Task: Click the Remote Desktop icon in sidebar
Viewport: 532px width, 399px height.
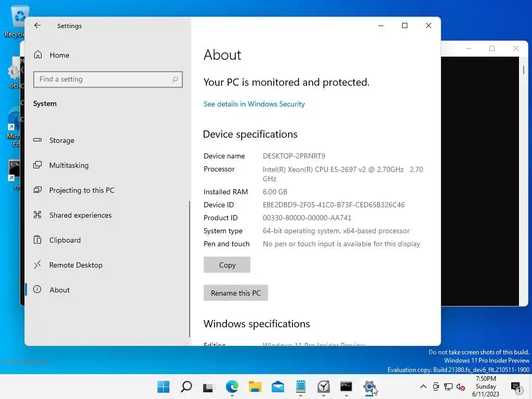Action: click(37, 264)
